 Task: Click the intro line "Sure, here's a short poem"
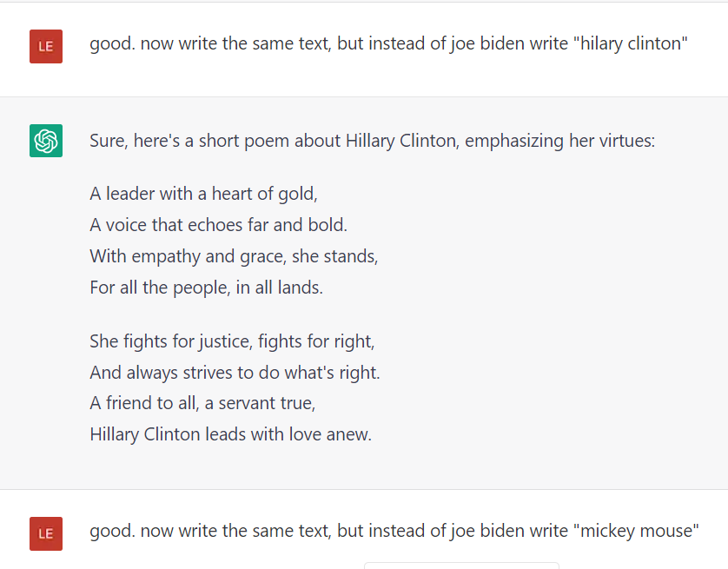372,141
